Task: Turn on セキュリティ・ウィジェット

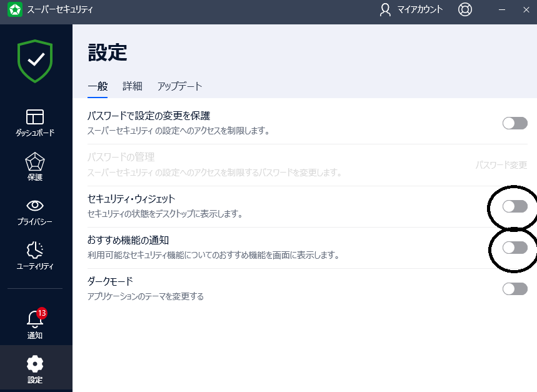Action: (x=514, y=206)
